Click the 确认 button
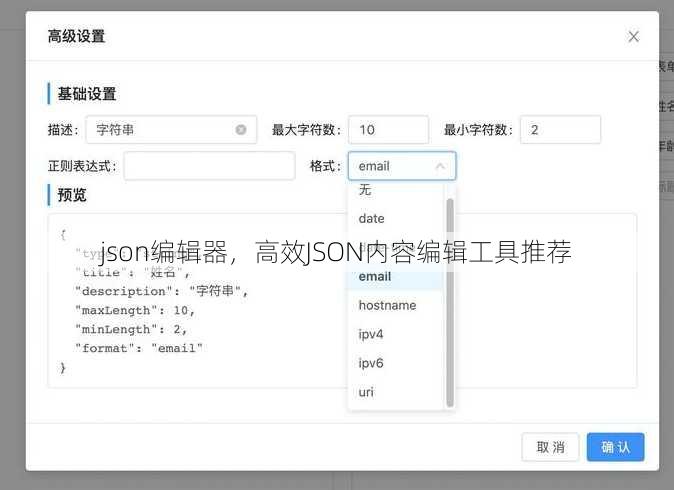The width and height of the screenshot is (674, 490). point(616,447)
